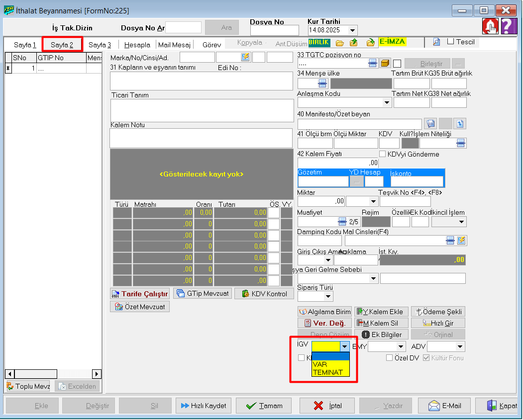Click the red alarm hand icon

[x=490, y=26]
